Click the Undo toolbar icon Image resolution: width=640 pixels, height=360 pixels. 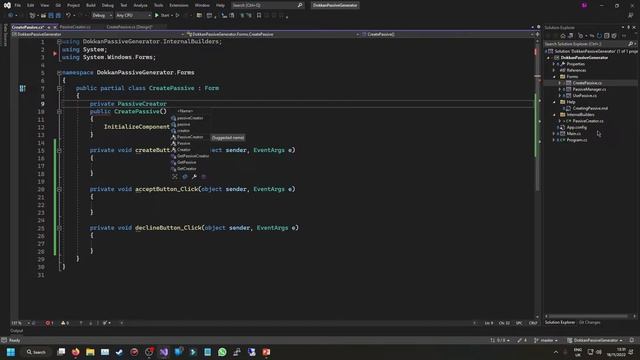pyautogui.click(x=69, y=16)
